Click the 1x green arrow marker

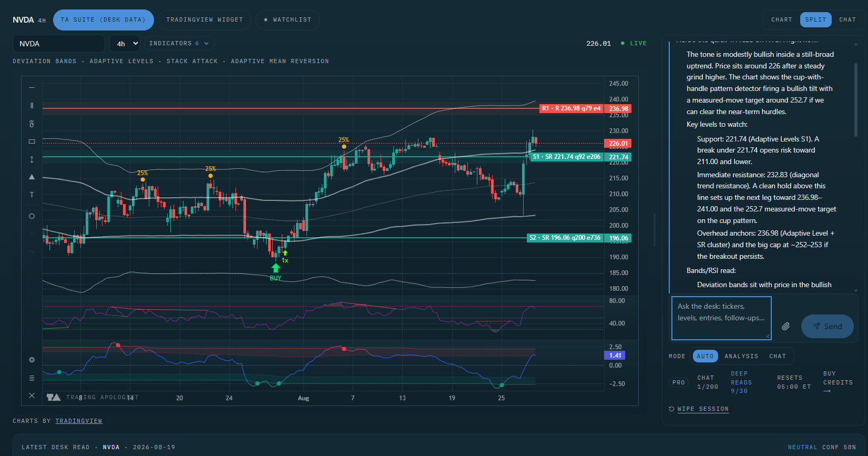(x=285, y=253)
